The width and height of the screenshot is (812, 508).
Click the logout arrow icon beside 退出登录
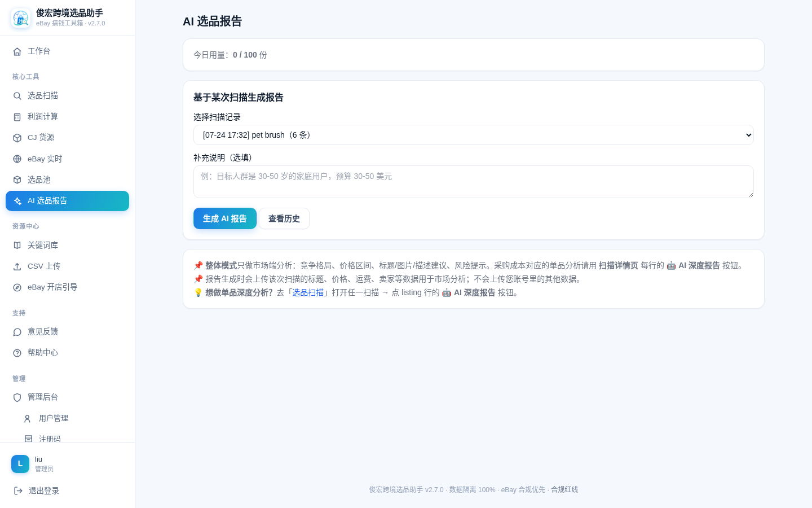click(x=18, y=491)
